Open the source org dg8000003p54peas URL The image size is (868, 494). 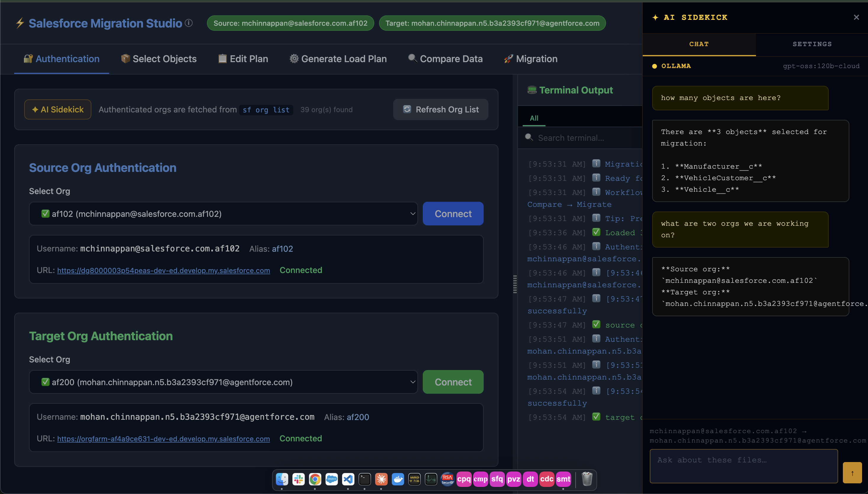click(x=163, y=270)
